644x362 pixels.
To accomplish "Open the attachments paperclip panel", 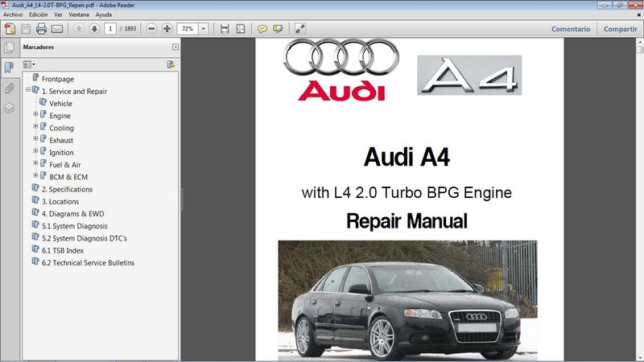I will [x=9, y=88].
